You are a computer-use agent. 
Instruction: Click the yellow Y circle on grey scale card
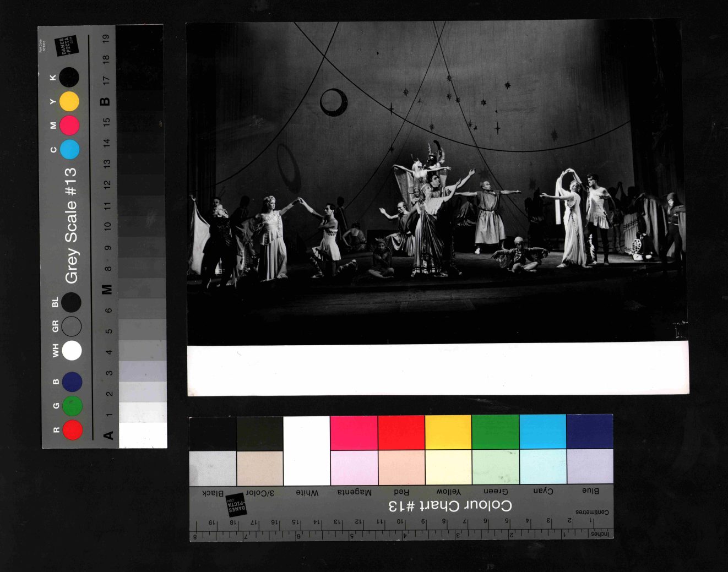69,101
